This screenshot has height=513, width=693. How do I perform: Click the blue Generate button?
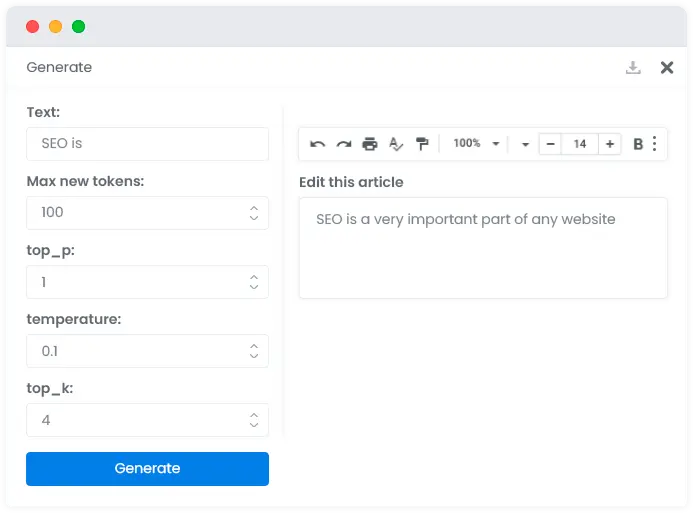coord(147,469)
